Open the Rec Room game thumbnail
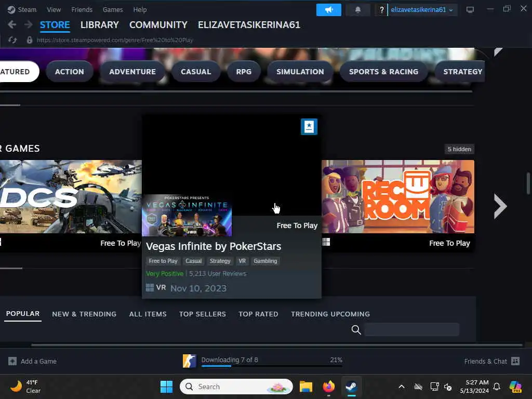The height and width of the screenshot is (399, 532). coord(397,196)
